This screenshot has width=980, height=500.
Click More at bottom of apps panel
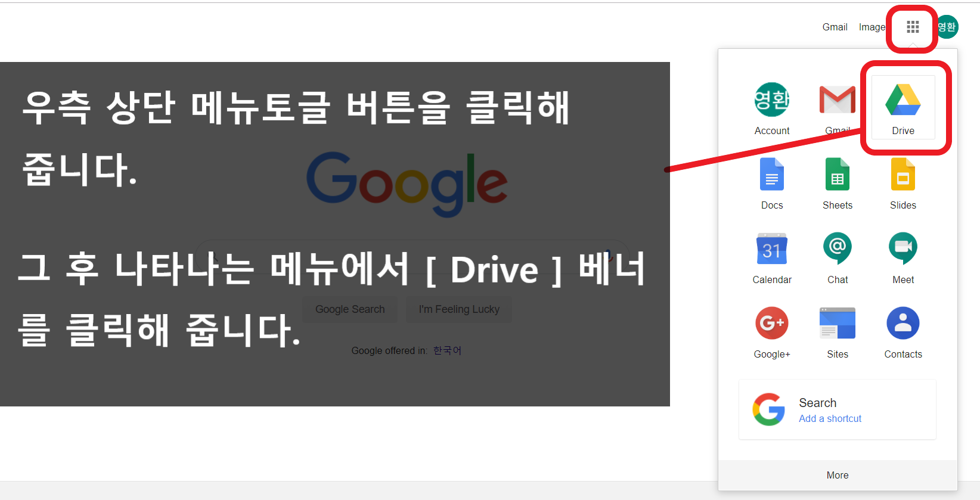[x=838, y=475]
